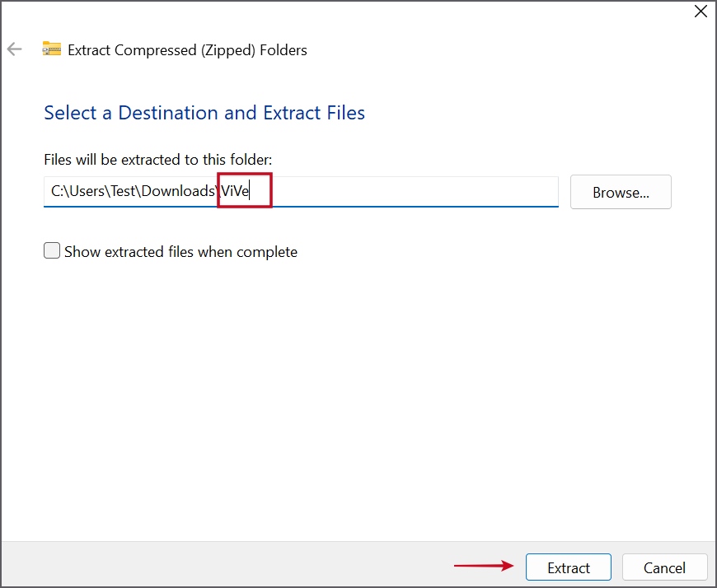Click empty space inside destination path field
This screenshot has height=588, width=717.
[x=412, y=191]
